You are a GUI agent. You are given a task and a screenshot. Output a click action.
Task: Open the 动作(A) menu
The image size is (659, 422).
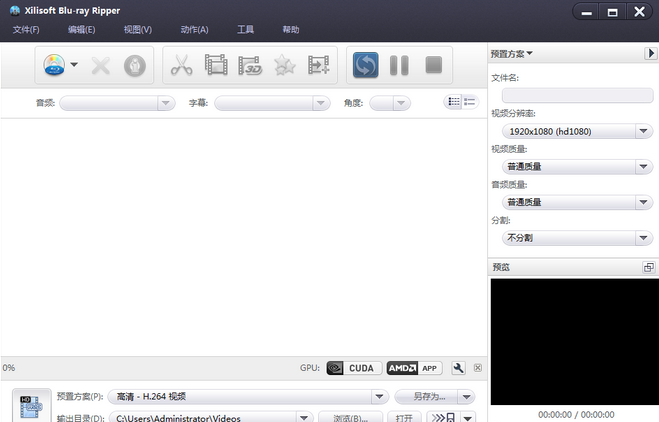coord(195,29)
